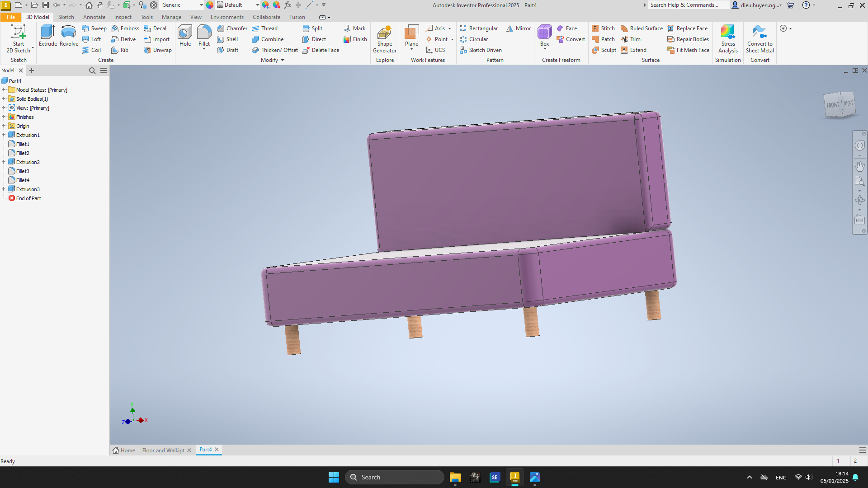Click the Save icon in quick access
868x488 pixels.
[46, 5]
